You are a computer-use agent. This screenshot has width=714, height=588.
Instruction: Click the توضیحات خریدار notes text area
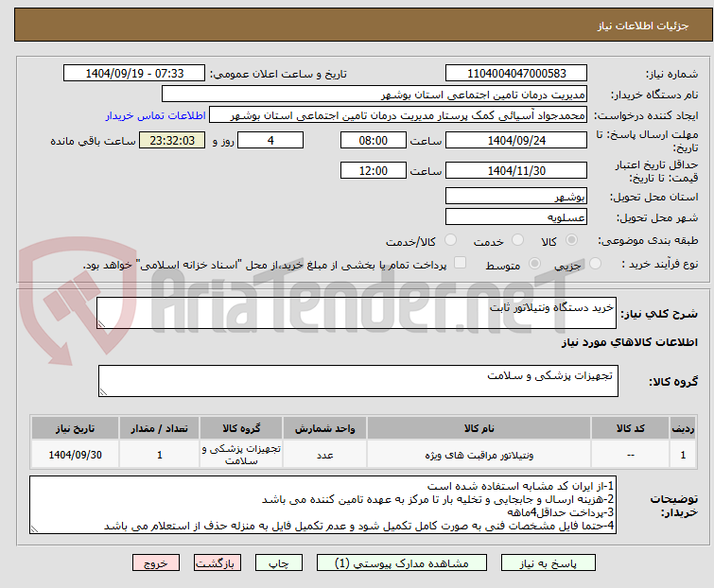point(322,505)
